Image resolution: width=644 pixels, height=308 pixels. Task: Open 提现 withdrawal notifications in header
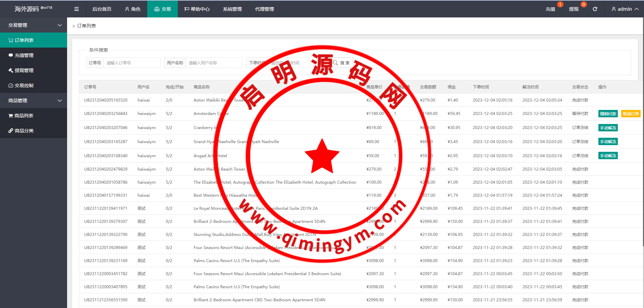point(574,9)
